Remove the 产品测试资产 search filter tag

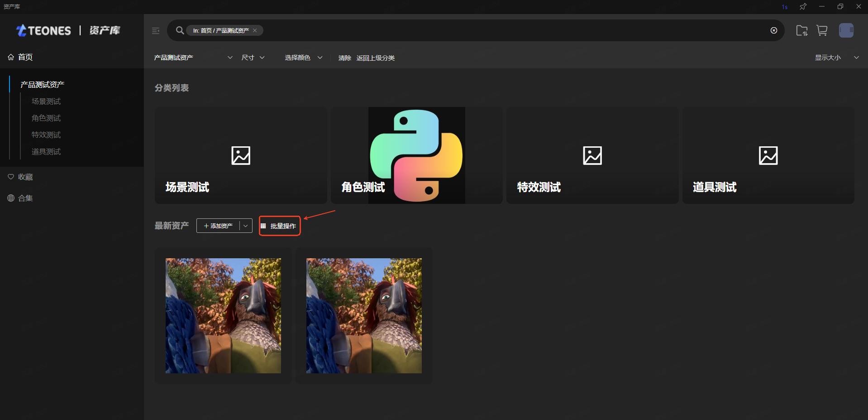[x=255, y=30]
